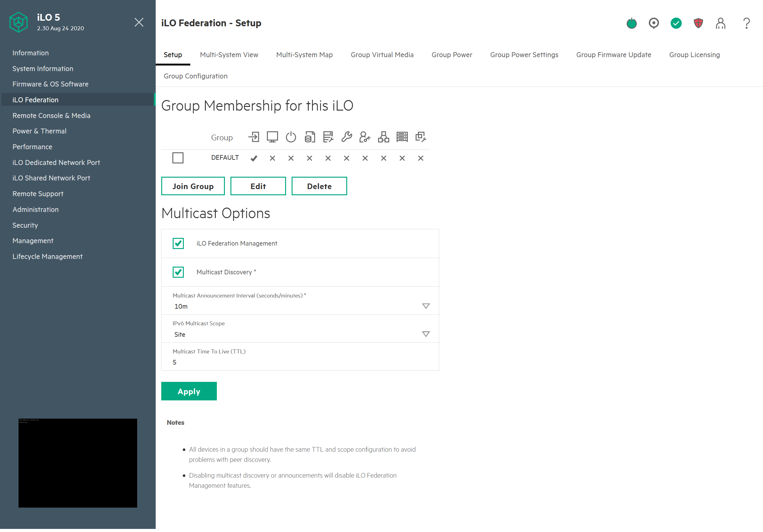The height and width of the screenshot is (532, 763).
Task: Switch to Multi-System View tab
Action: (x=229, y=55)
